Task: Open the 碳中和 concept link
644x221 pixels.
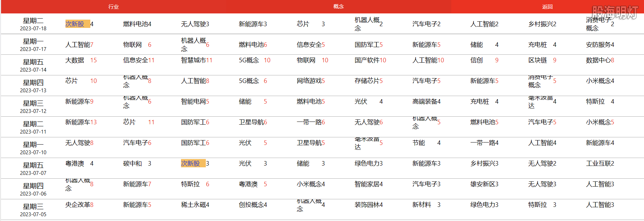Action: click(x=132, y=164)
